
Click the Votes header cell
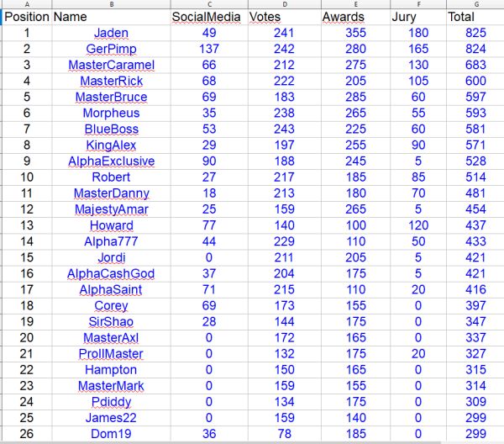tap(285, 17)
